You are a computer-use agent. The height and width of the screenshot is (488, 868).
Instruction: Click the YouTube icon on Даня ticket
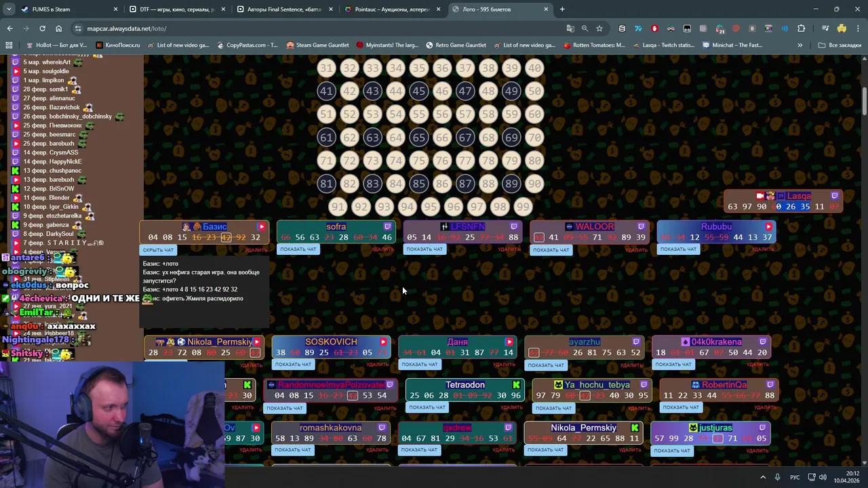pos(509,342)
